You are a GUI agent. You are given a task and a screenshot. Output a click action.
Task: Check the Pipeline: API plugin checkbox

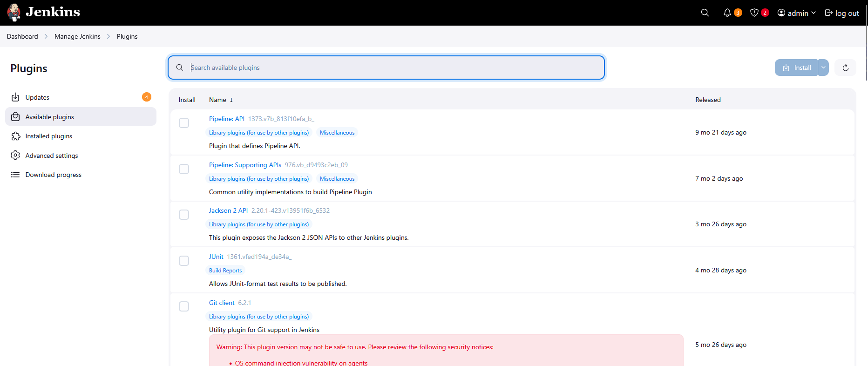click(x=184, y=123)
